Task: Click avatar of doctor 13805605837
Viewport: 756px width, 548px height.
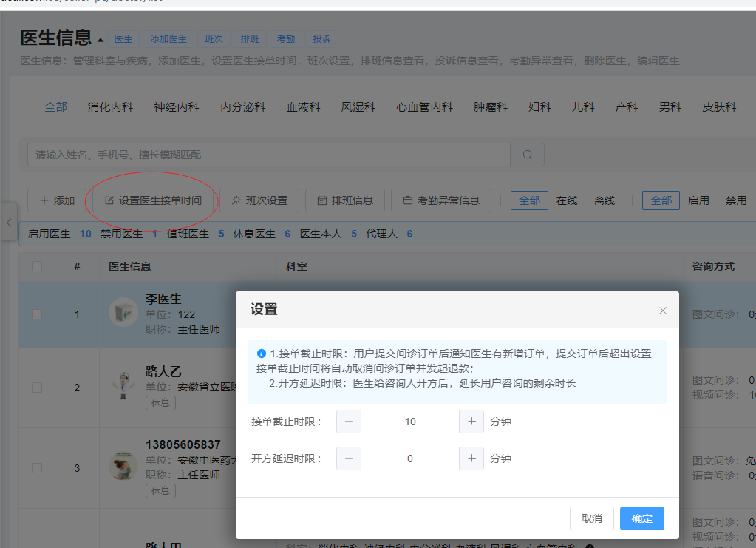Action: [123, 465]
